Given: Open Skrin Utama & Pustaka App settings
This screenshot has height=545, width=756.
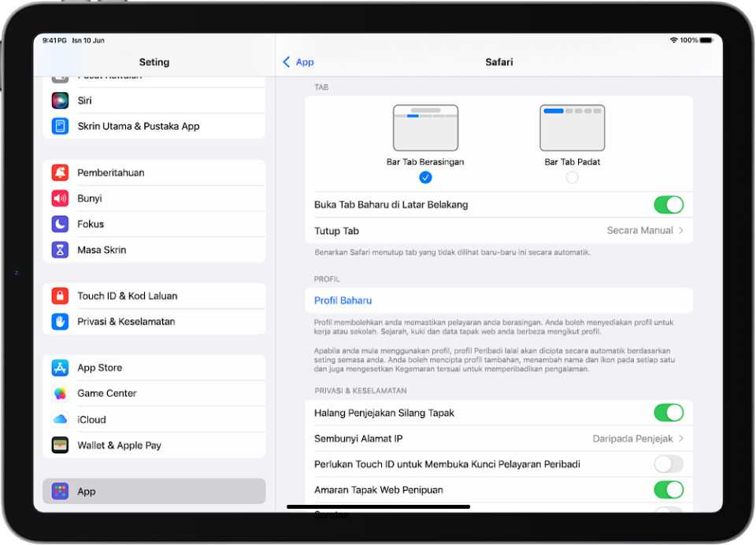Looking at the screenshot, I should (x=154, y=126).
